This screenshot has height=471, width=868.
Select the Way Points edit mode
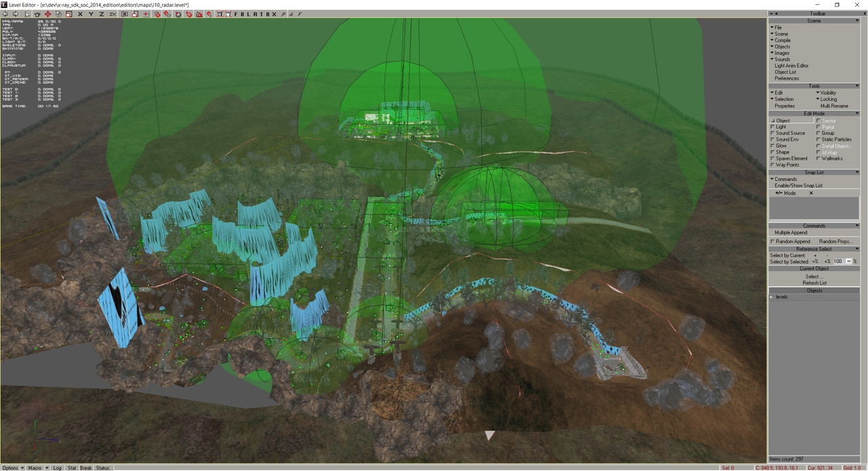click(x=785, y=165)
